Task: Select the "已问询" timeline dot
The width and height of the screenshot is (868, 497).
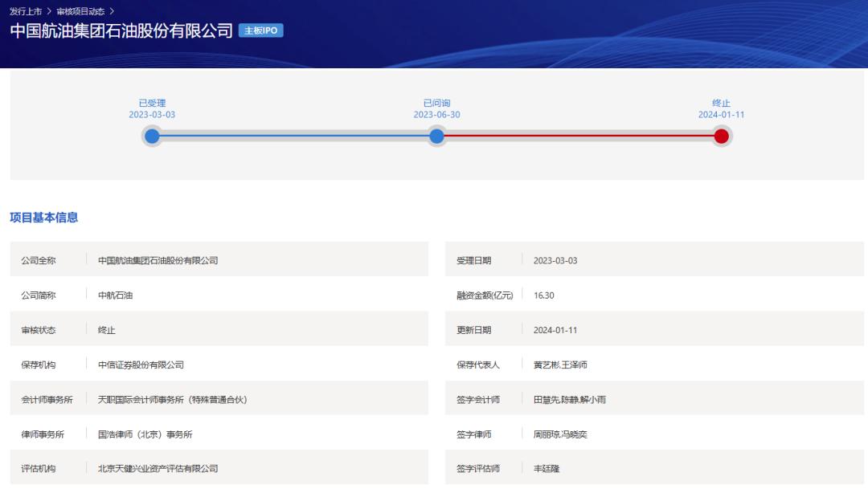Action: coord(436,136)
